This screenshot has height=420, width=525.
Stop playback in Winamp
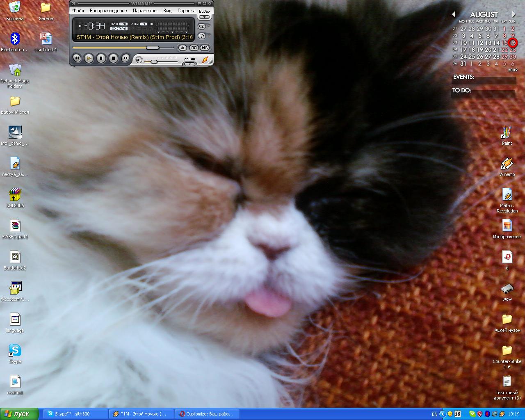click(114, 59)
